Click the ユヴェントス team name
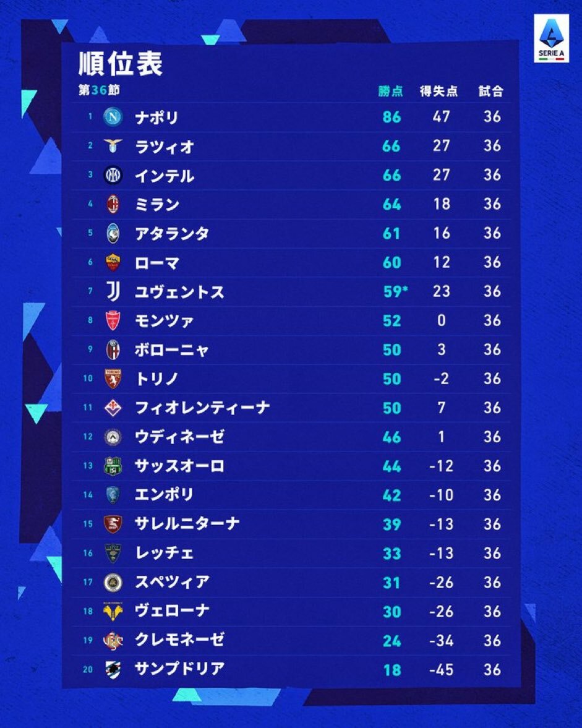582x728 pixels. tap(179, 292)
